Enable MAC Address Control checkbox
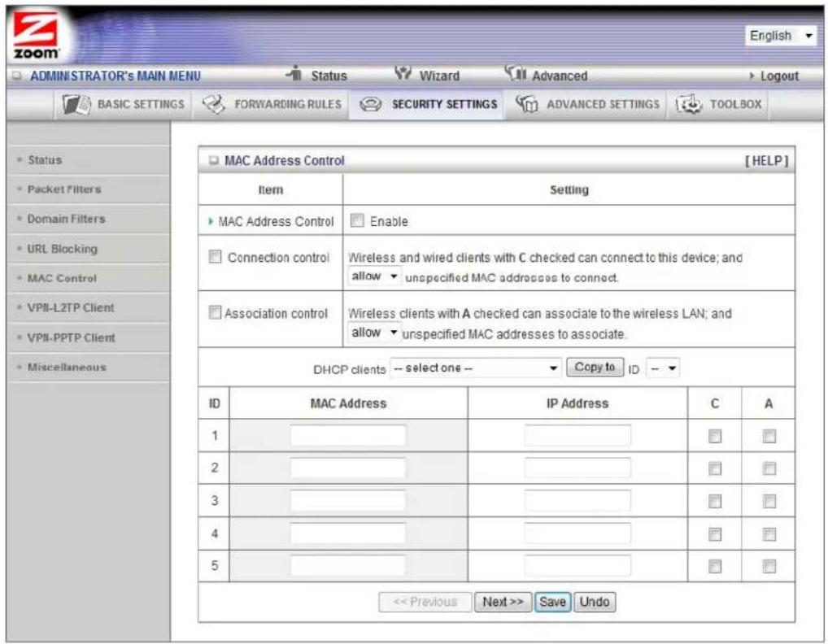Image resolution: width=828 pixels, height=644 pixels. (358, 220)
